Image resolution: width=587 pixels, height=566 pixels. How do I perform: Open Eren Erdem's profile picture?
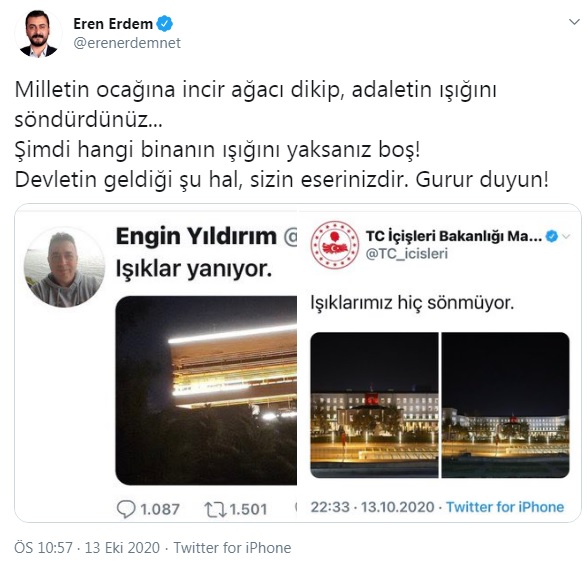[38, 33]
